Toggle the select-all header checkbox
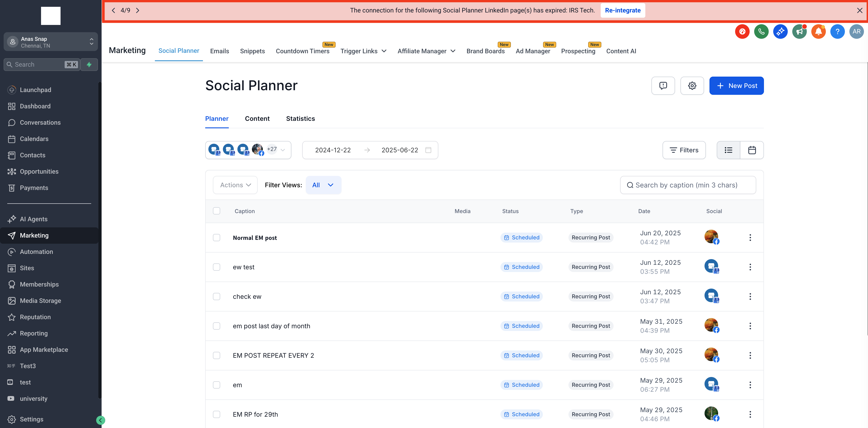Image resolution: width=868 pixels, height=428 pixels. (216, 211)
